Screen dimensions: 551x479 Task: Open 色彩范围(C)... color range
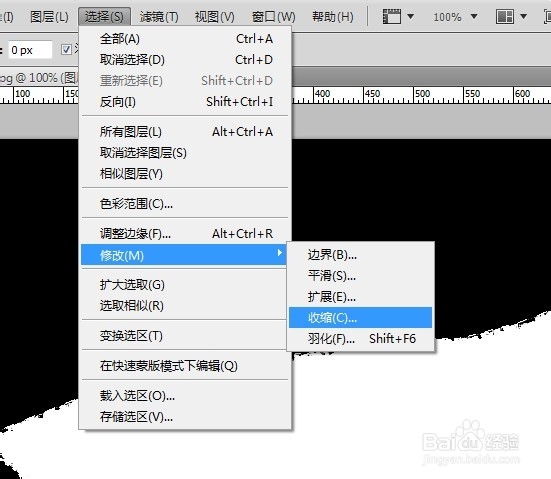(186, 204)
